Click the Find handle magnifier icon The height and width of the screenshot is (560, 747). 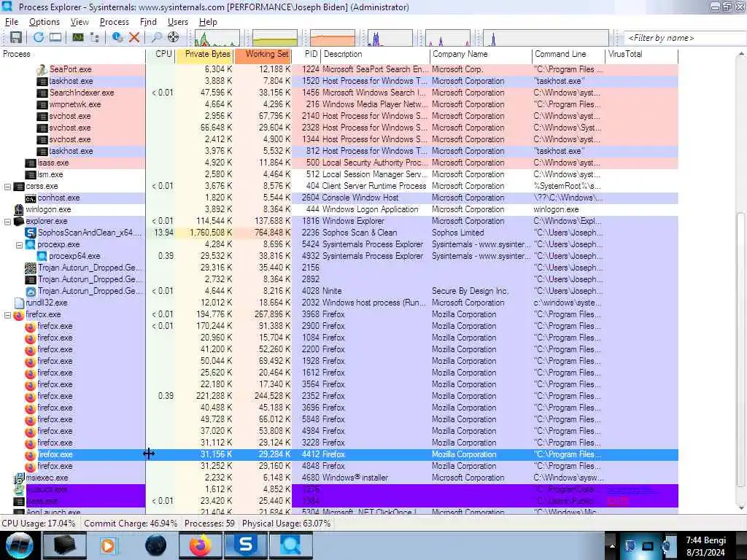pos(156,37)
